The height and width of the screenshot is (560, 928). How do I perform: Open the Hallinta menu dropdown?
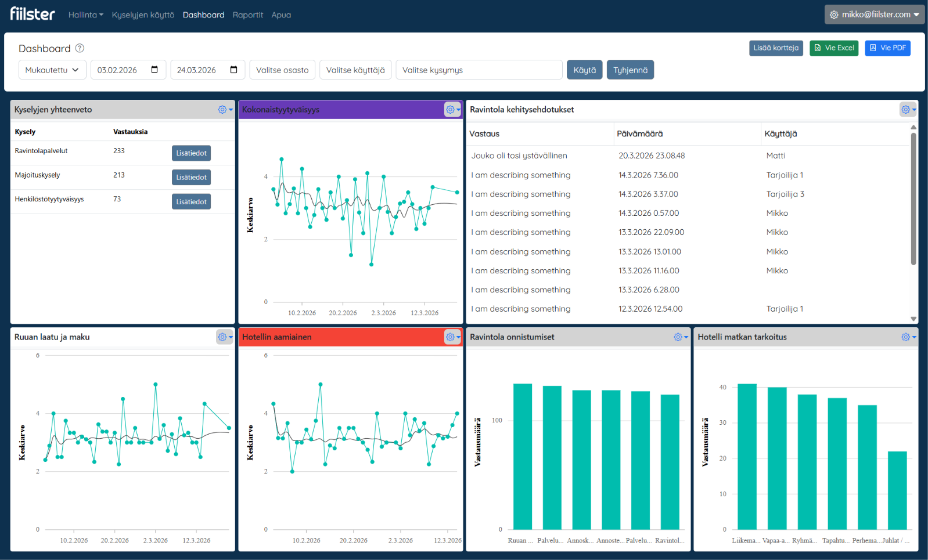coord(85,15)
